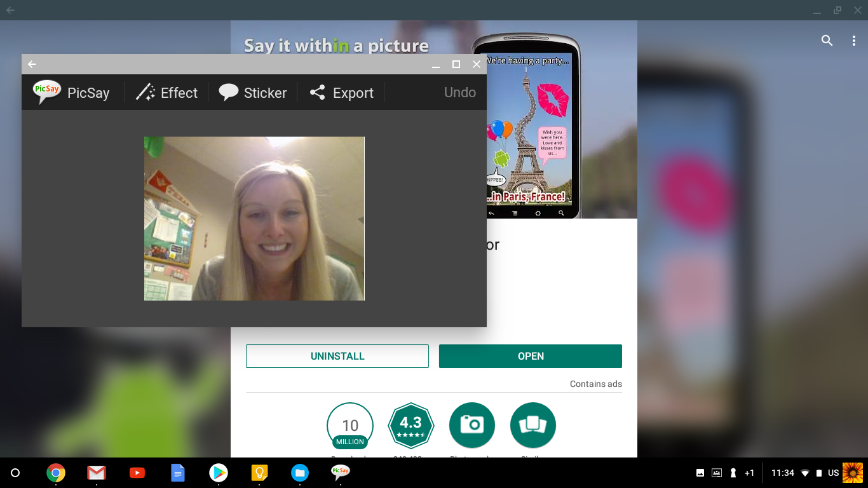
Task: Click the US input method indicator
Action: click(834, 473)
